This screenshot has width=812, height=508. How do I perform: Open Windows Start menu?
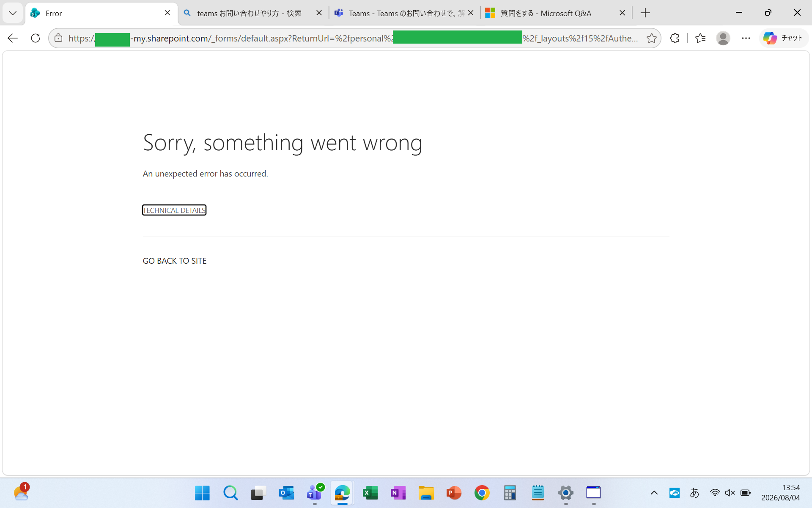point(202,493)
